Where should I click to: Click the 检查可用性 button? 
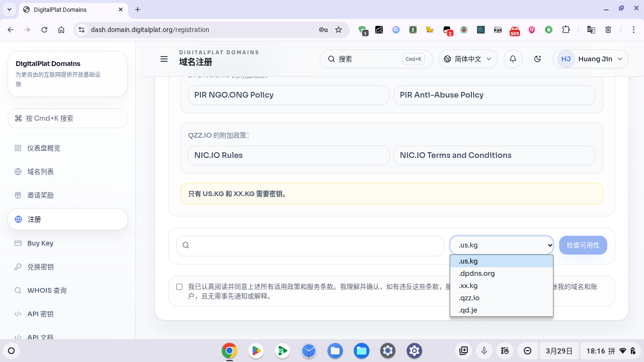[583, 246]
